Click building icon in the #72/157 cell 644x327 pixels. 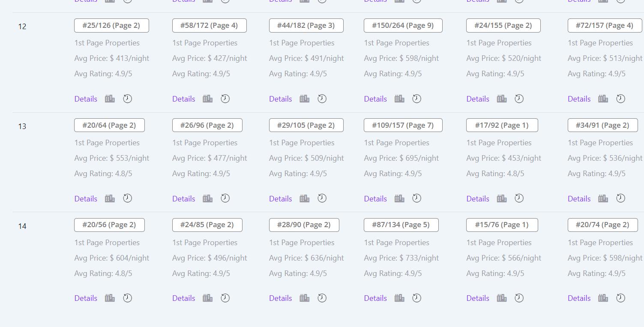click(x=603, y=99)
